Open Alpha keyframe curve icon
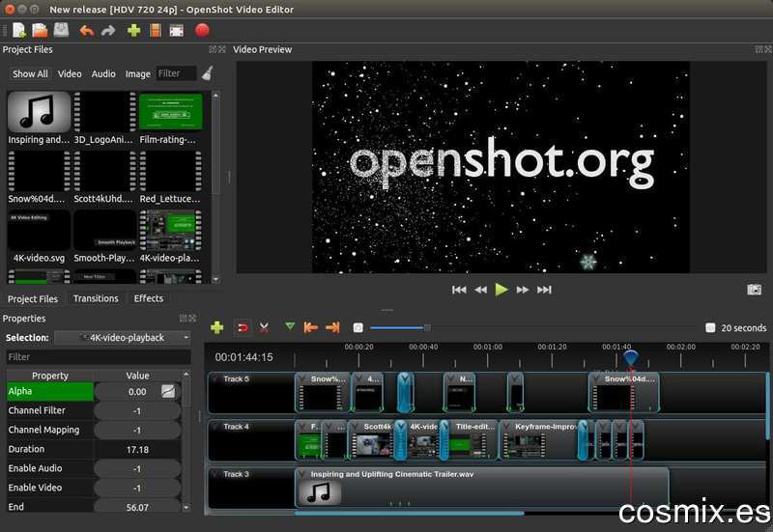 click(168, 392)
